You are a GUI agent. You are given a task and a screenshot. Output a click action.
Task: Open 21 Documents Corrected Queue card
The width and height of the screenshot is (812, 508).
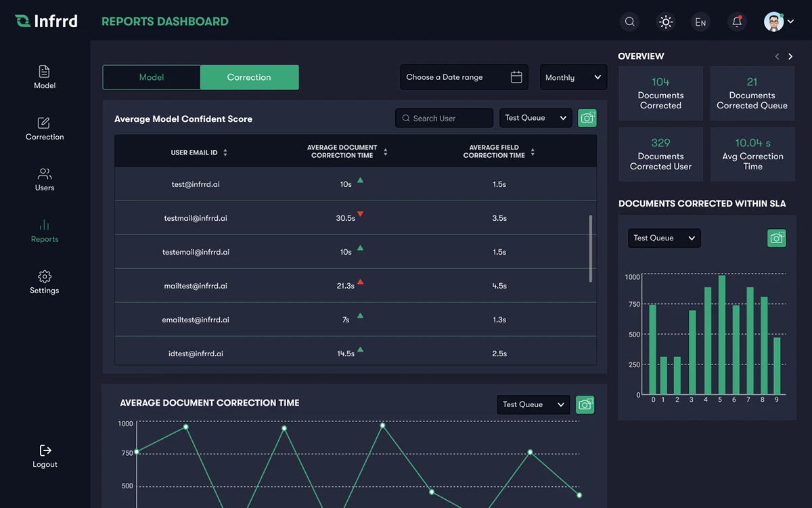click(x=752, y=93)
